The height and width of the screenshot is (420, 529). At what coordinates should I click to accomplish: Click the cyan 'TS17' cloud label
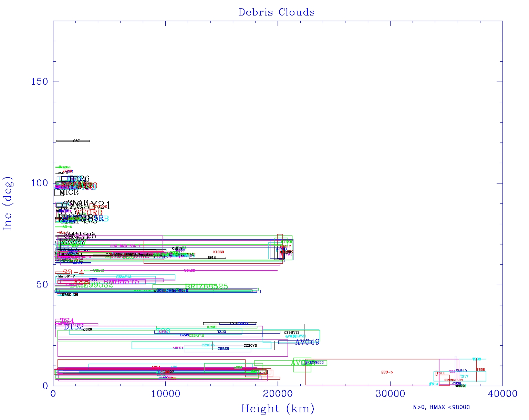(x=464, y=377)
